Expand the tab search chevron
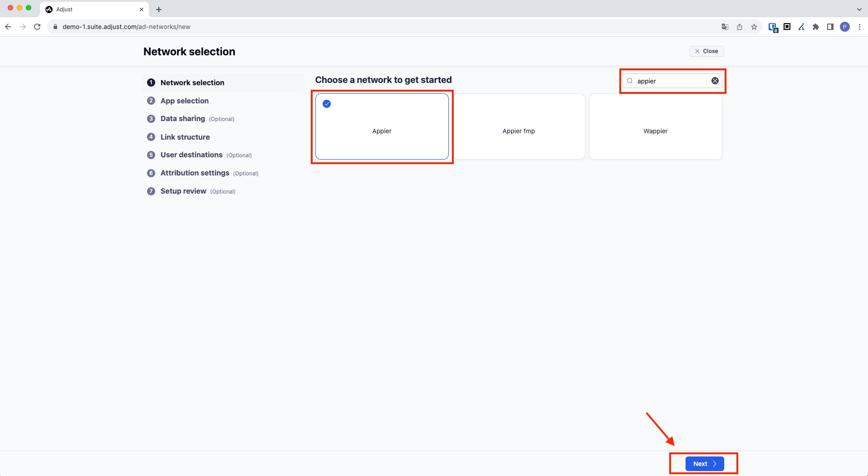 [x=859, y=9]
